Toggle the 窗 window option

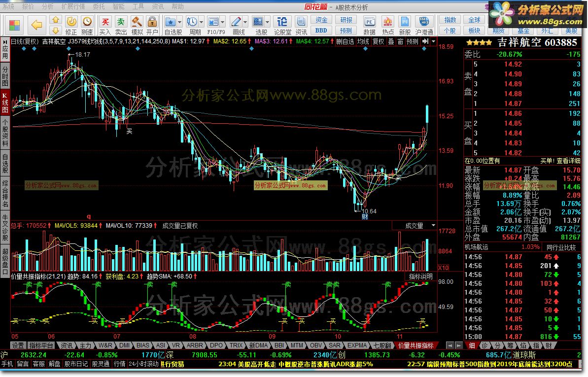400,41
